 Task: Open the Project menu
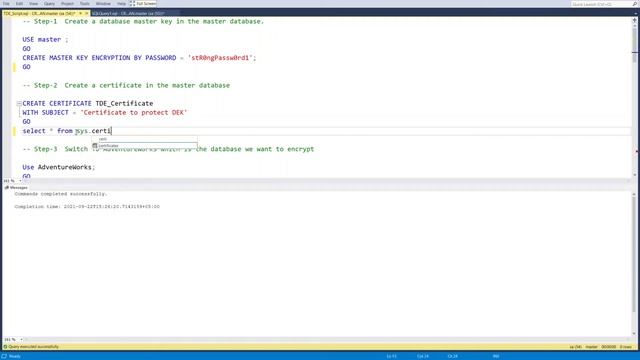[x=67, y=4]
